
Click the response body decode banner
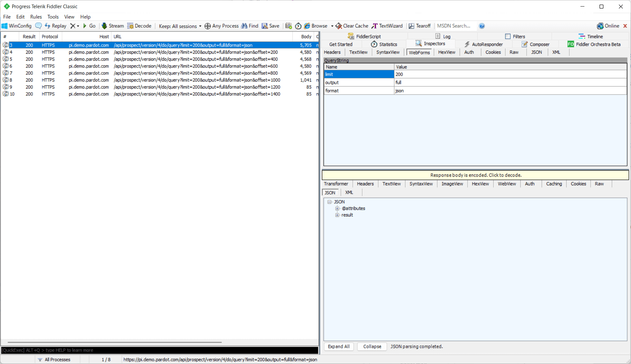point(475,175)
